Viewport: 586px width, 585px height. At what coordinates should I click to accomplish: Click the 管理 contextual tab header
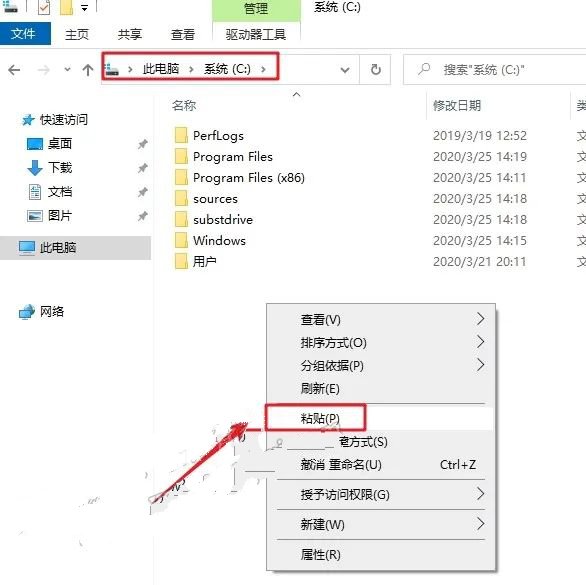256,9
